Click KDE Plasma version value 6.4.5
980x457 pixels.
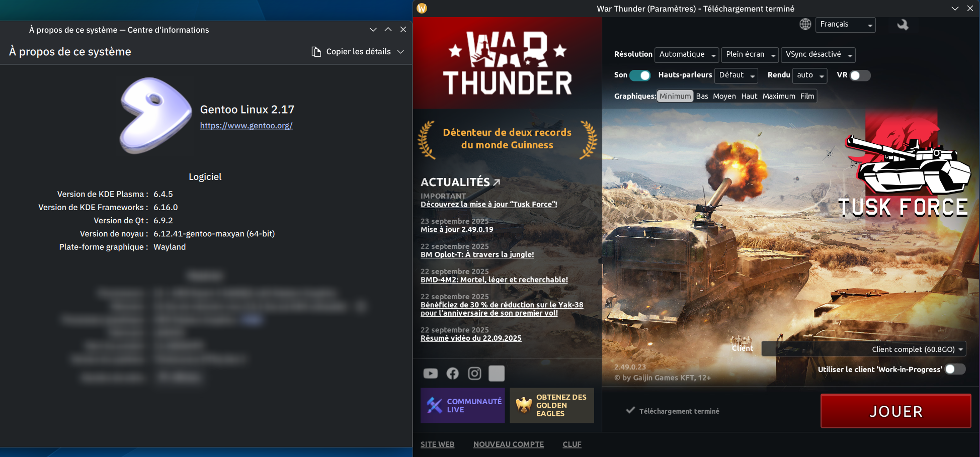163,194
